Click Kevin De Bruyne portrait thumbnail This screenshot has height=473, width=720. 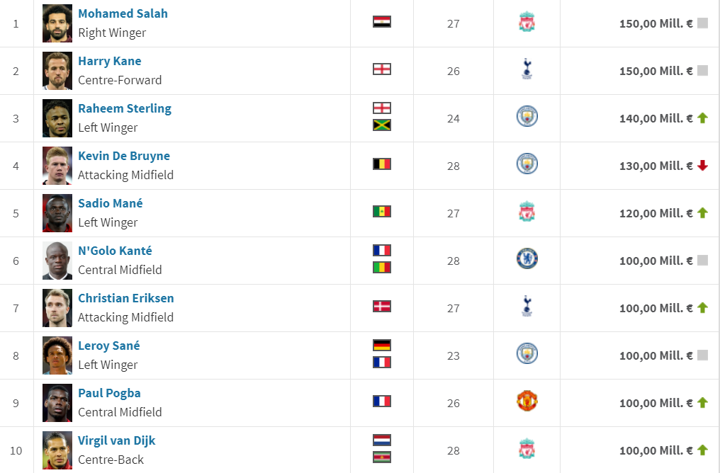tap(57, 165)
